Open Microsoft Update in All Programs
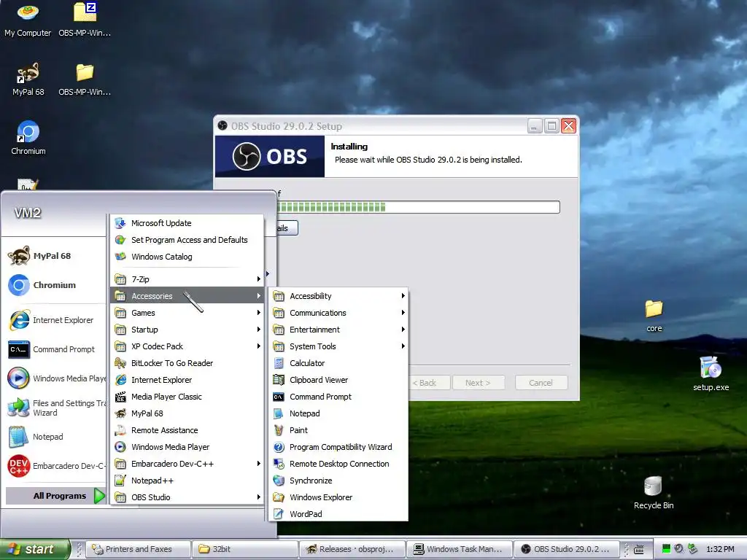Viewport: 747px width, 560px height. pos(187,223)
